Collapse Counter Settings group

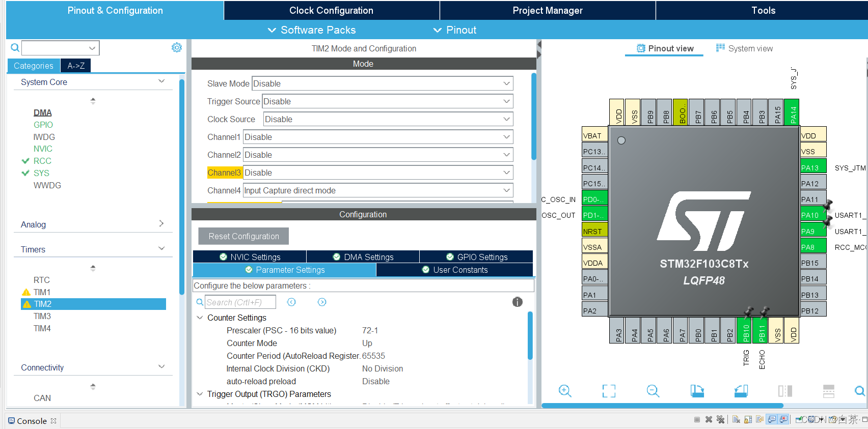(x=200, y=318)
